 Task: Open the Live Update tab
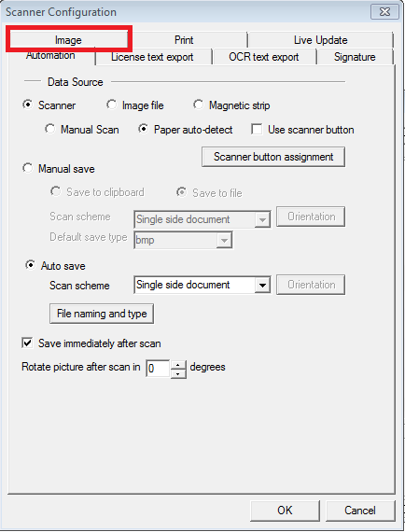[x=320, y=40]
